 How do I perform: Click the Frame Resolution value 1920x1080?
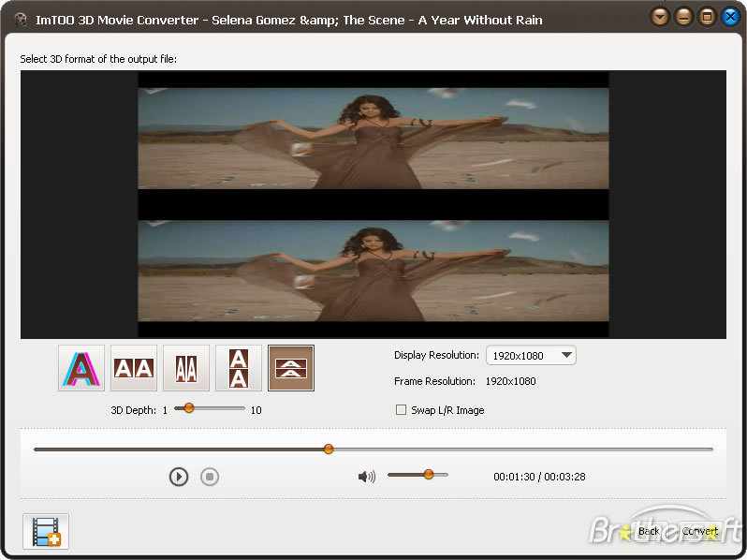click(510, 381)
